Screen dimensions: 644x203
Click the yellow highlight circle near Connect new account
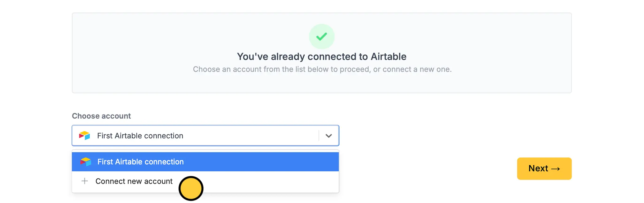pos(191,189)
